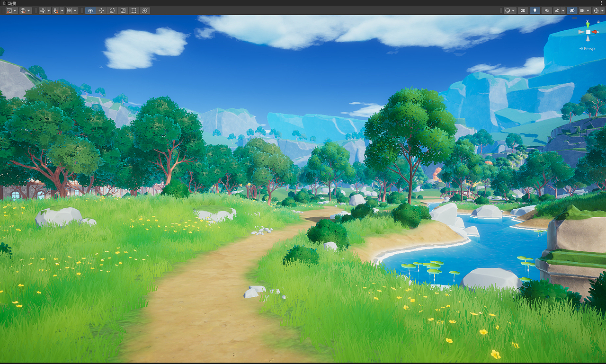Click the red X axis gizmo cone
The width and height of the screenshot is (606, 364).
595,32
